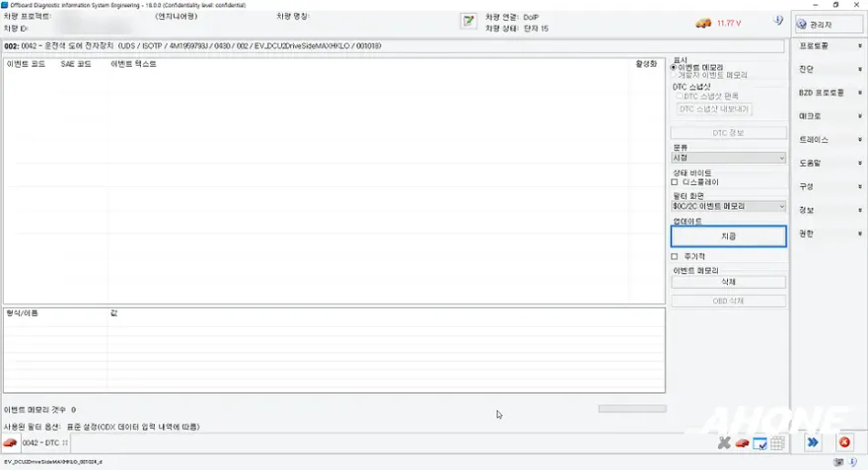Image resolution: width=868 pixels, height=470 pixels.
Task: Click the gray X tools icon
Action: pyautogui.click(x=724, y=443)
